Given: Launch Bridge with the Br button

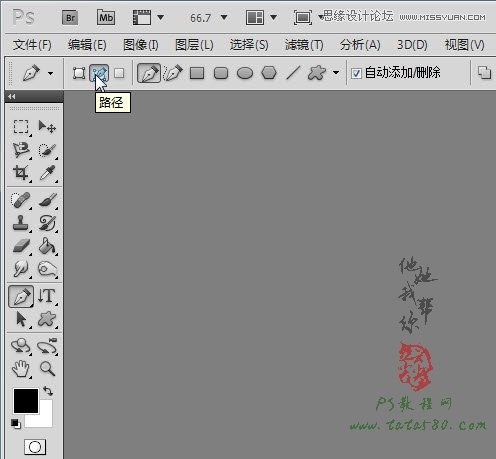Looking at the screenshot, I should tap(70, 18).
